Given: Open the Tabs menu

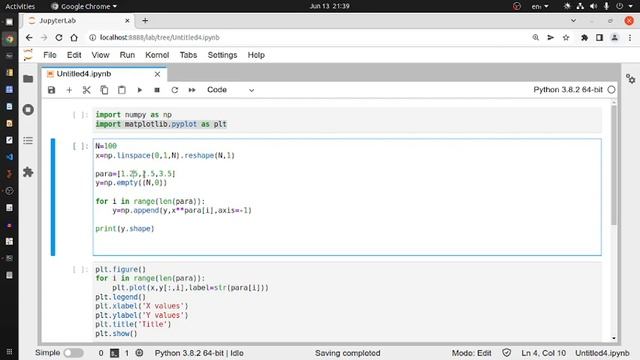Looking at the screenshot, I should coord(188,55).
